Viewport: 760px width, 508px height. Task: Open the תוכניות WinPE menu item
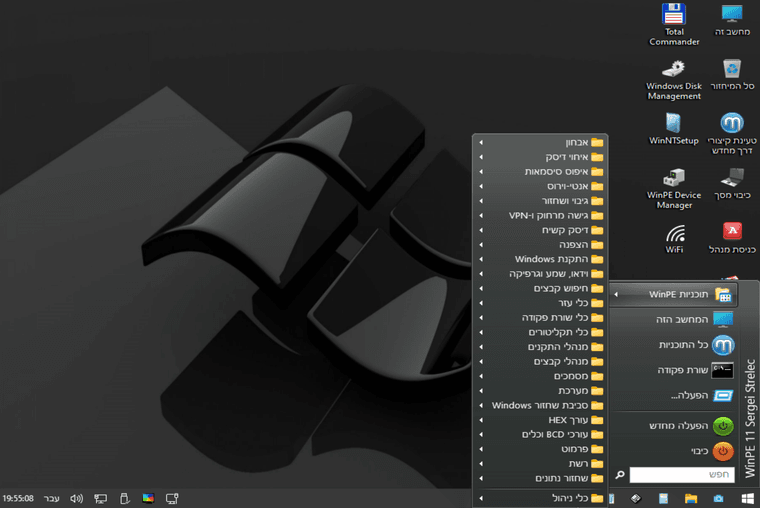(x=674, y=294)
